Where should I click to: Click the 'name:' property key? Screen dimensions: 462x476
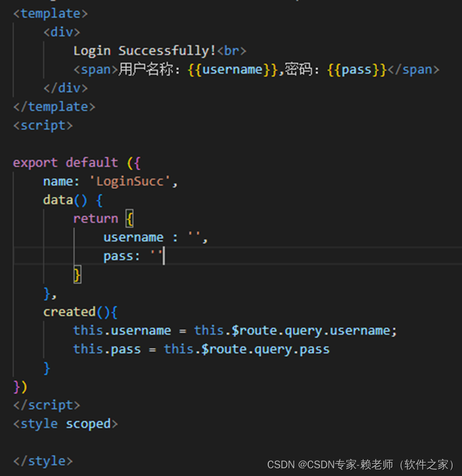click(x=61, y=182)
